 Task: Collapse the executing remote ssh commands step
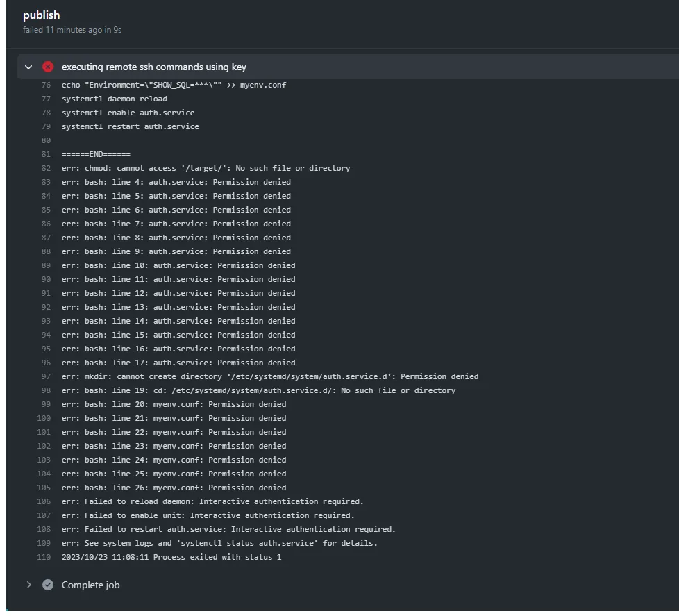point(28,67)
